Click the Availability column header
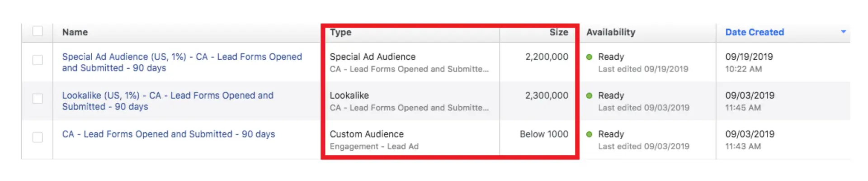Screen dimensions: 868x181 [611, 32]
